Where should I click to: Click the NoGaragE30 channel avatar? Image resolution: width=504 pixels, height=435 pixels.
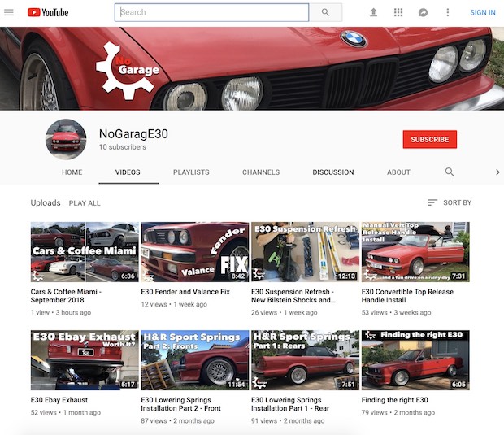pos(66,139)
